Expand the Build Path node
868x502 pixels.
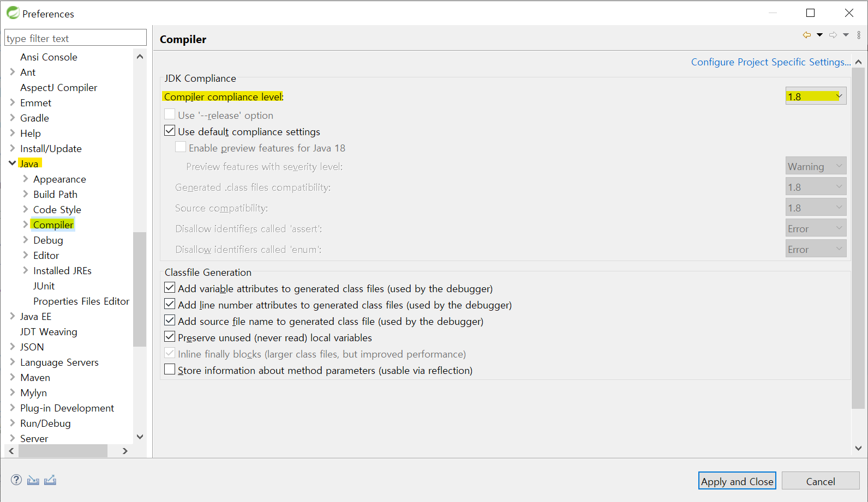click(x=25, y=193)
